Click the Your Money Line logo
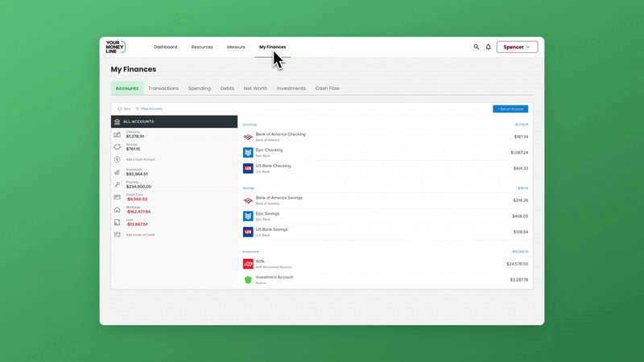Image resolution: width=644 pixels, height=362 pixels. pyautogui.click(x=115, y=47)
